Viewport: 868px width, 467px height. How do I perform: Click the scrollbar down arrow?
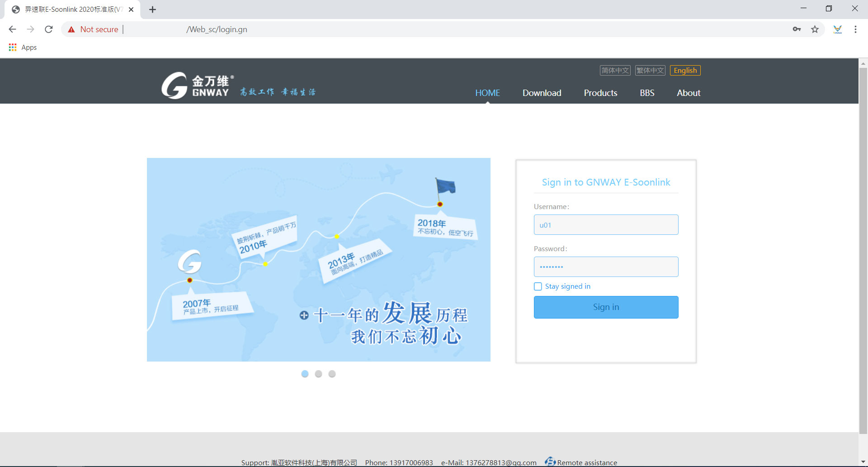pos(863,462)
